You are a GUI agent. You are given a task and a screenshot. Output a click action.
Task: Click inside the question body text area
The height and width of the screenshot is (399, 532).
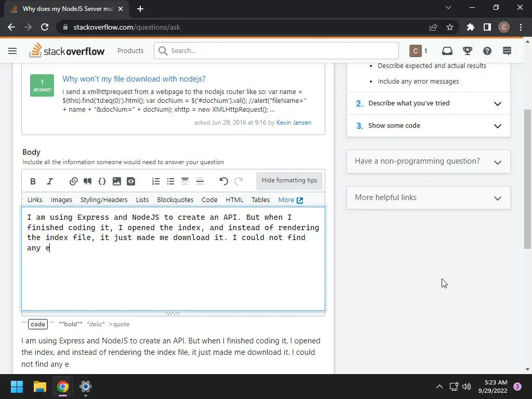point(173,259)
